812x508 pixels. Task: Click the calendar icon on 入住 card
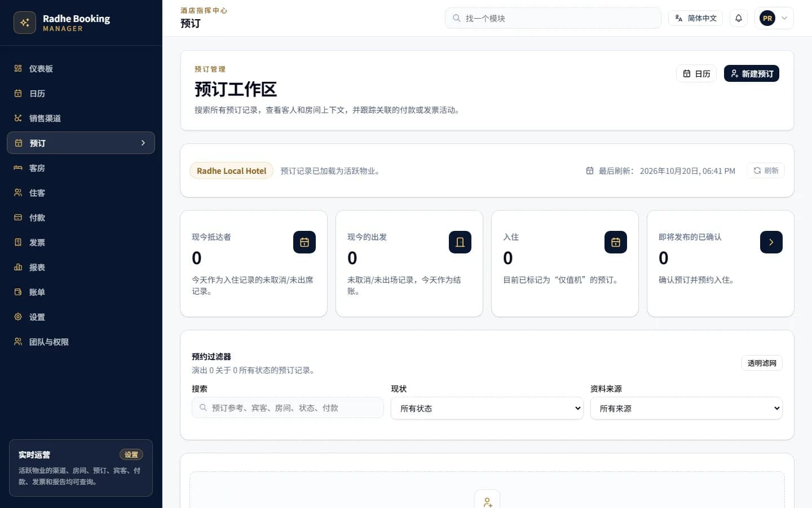pos(616,242)
